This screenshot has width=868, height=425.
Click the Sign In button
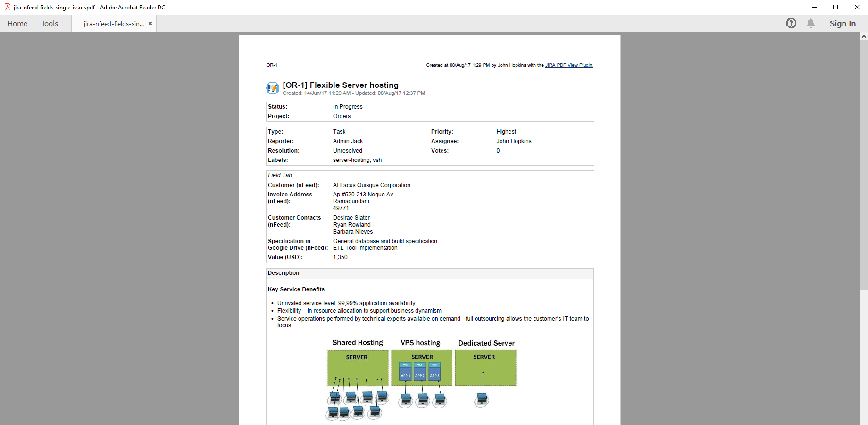point(843,24)
